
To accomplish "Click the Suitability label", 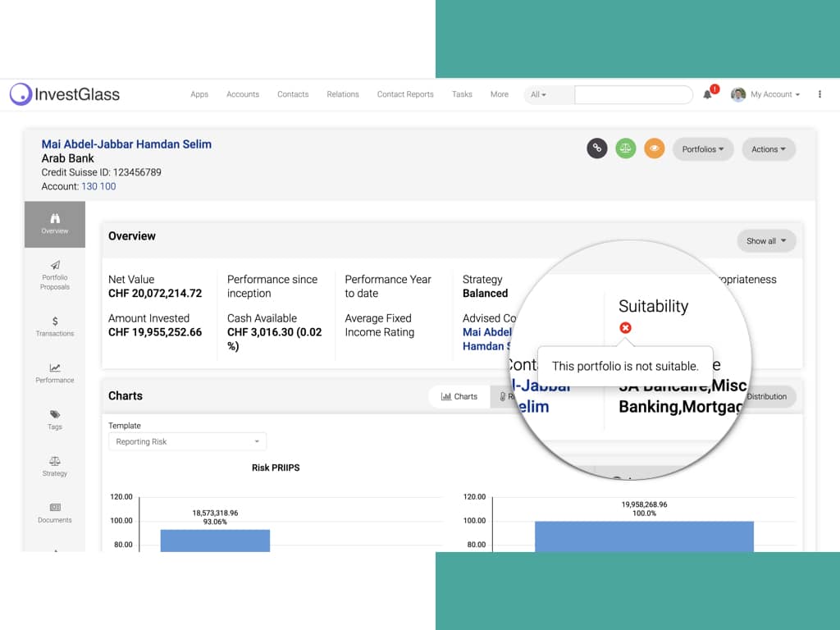I will click(653, 306).
